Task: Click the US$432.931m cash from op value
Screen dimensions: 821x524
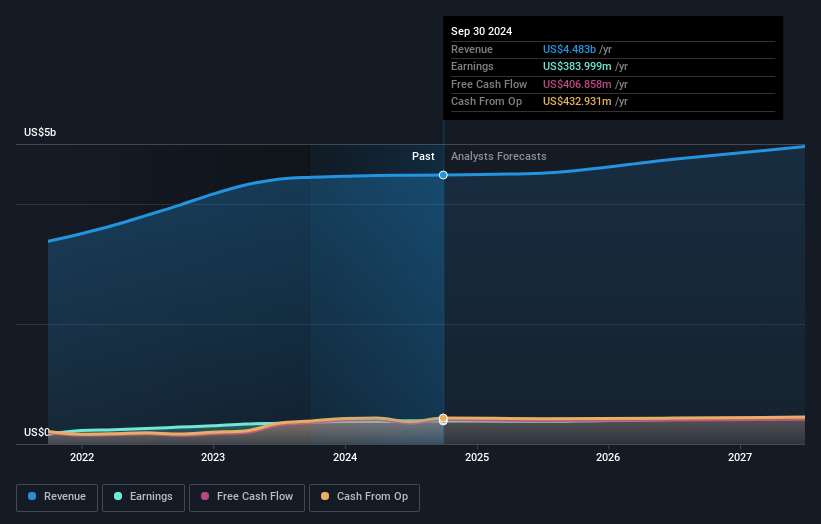Action: point(577,102)
